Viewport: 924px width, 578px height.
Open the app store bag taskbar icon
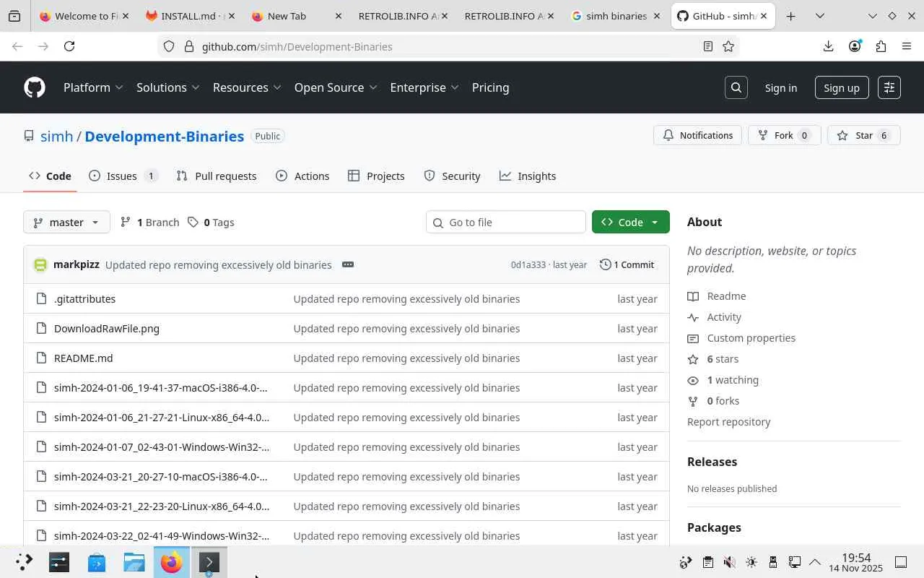tap(97, 562)
